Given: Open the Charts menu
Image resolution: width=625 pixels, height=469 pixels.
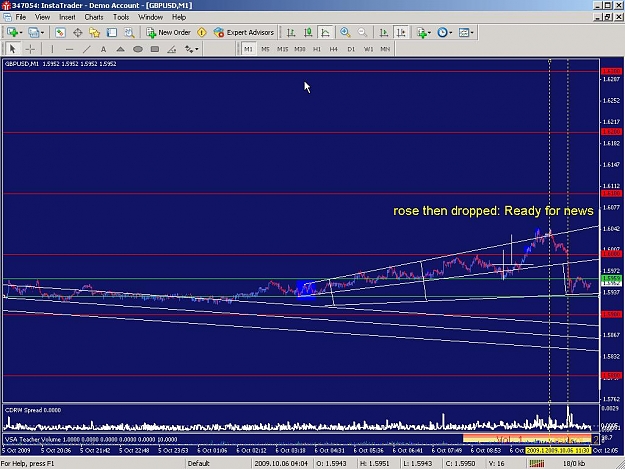Looking at the screenshot, I should [x=94, y=17].
